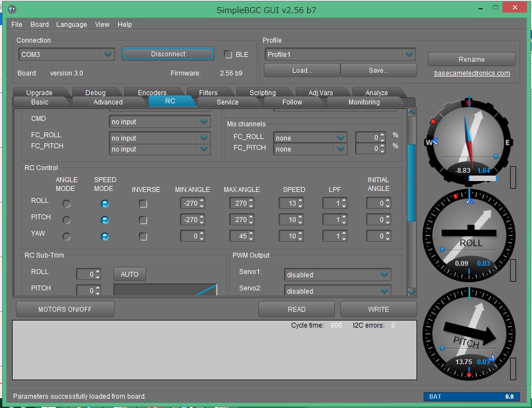Open the Servo1 PWM output dropdown

pyautogui.click(x=385, y=275)
